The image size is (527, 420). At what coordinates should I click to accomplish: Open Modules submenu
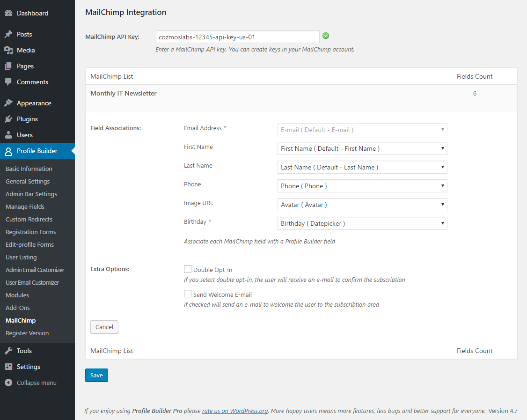pos(17,295)
